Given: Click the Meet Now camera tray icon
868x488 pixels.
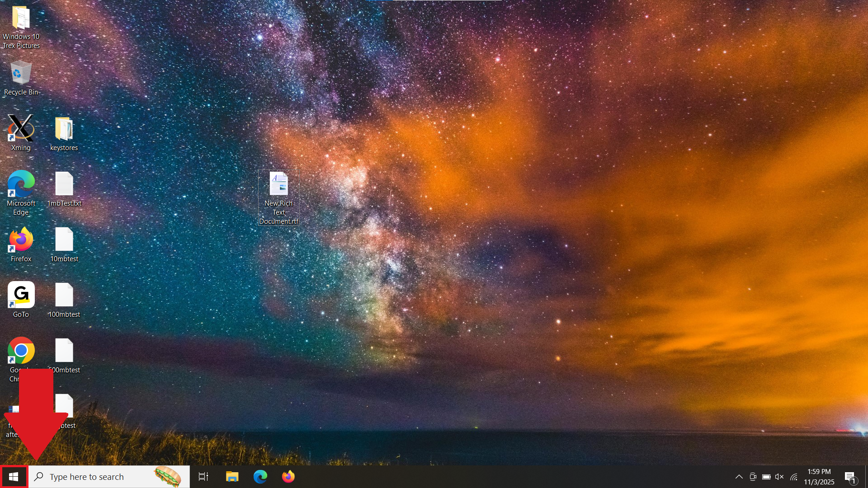Looking at the screenshot, I should [753, 477].
